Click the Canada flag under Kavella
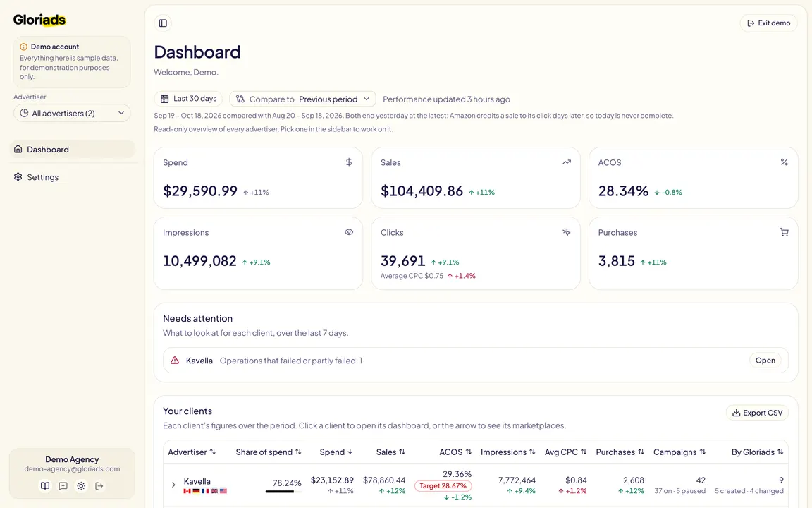The image size is (812, 508). tap(187, 491)
